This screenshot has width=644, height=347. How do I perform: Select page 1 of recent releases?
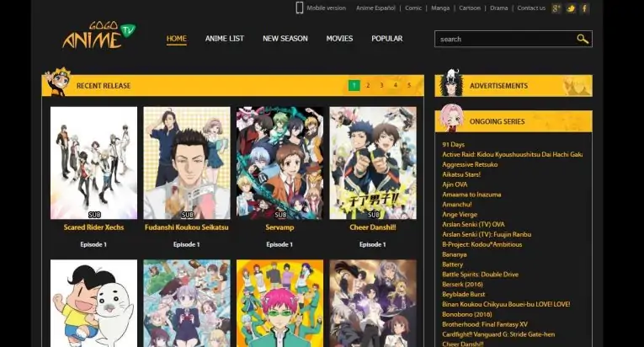[x=354, y=85]
